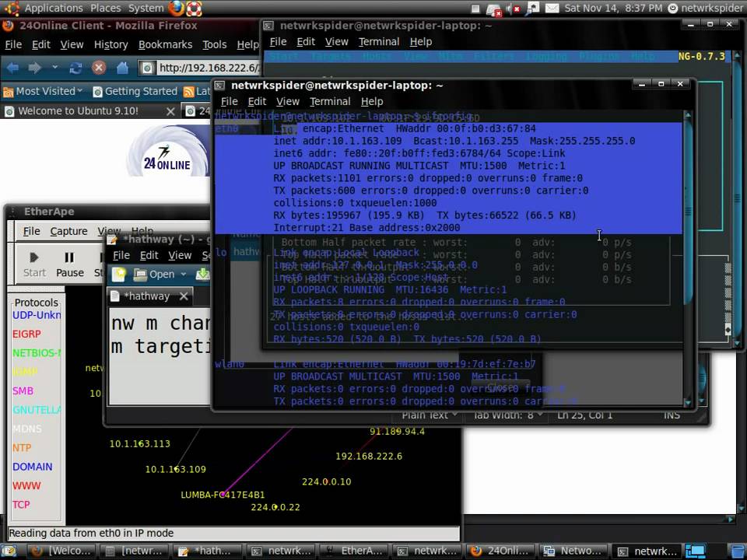This screenshot has width=747, height=560.
Task: Pause capture in EtherApe
Action: click(69, 264)
